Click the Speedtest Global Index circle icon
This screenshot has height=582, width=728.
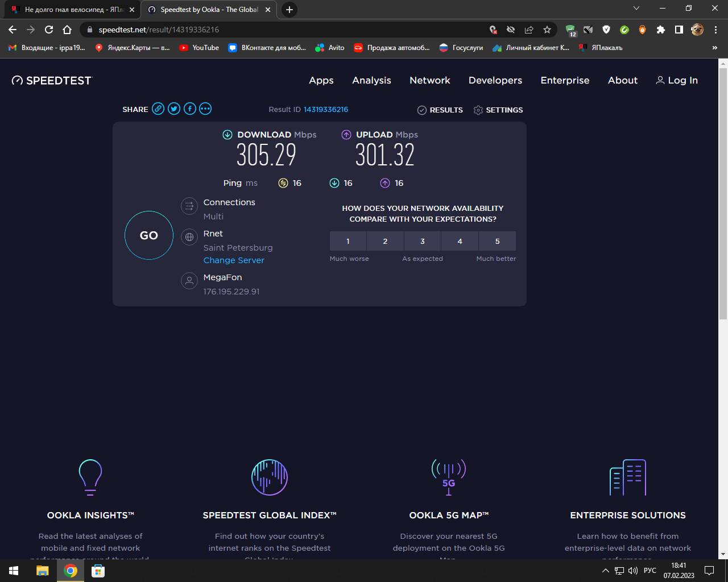(270, 477)
